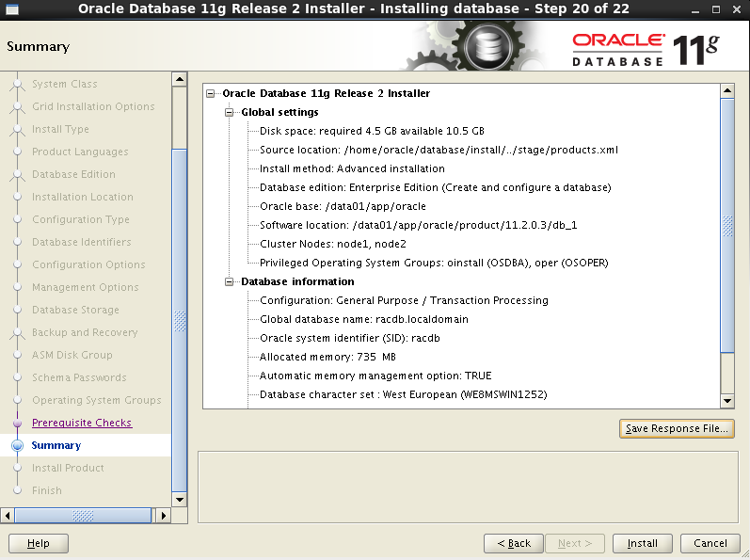The height and width of the screenshot is (560, 750).
Task: Select 'Configuration: General Purpose' row
Action: [x=405, y=300]
